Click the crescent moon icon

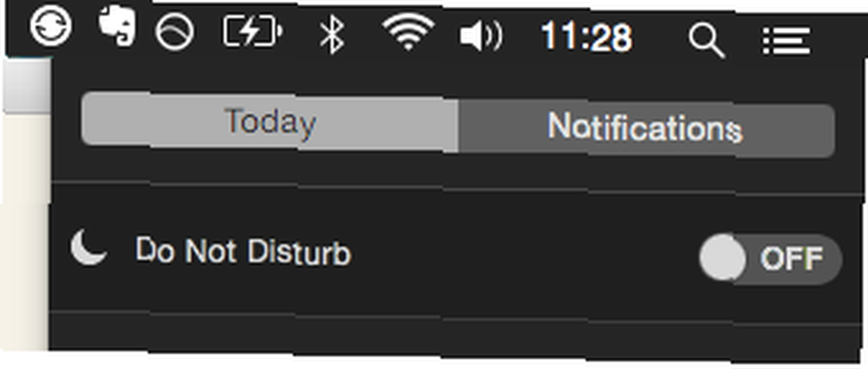(89, 247)
